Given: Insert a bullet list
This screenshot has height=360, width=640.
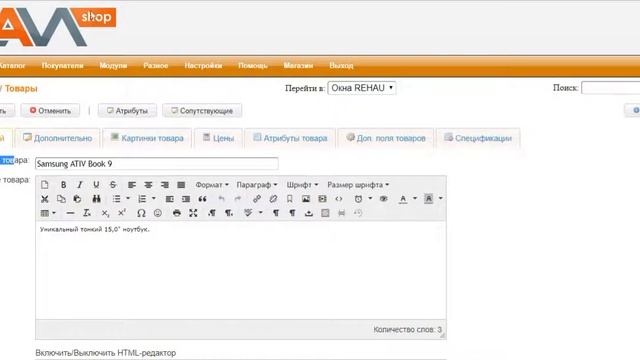Looking at the screenshot, I should 116,199.
